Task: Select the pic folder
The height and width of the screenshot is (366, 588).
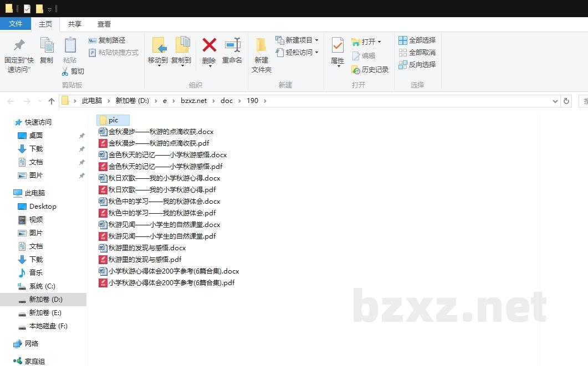Action: tap(113, 120)
